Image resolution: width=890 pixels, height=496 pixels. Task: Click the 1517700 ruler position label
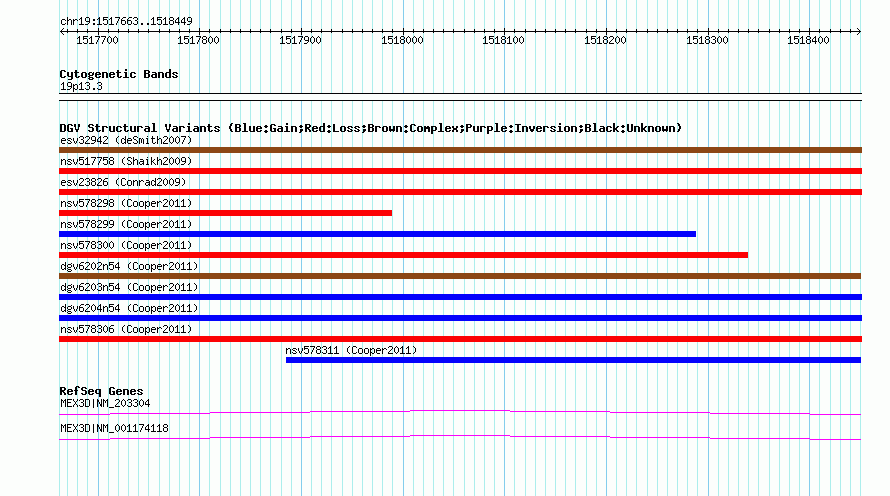97,40
